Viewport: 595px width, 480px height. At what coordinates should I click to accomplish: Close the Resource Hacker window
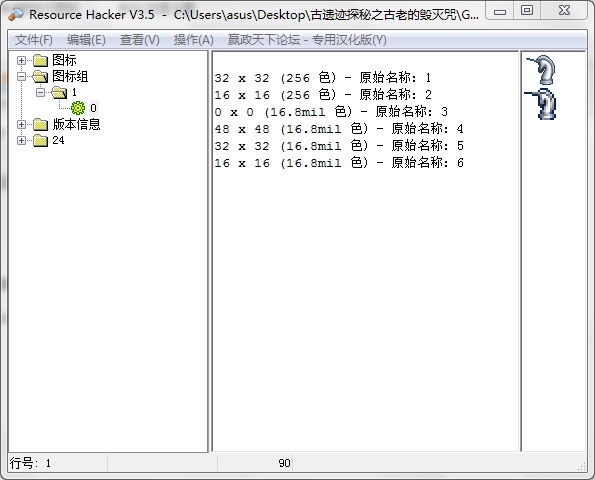click(564, 11)
